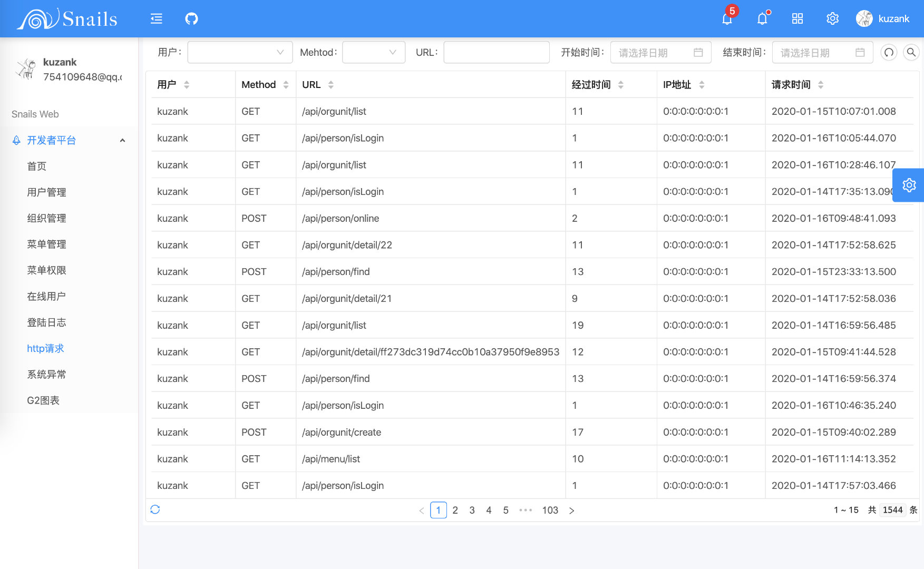
Task: Open 组织管理 in the sidebar
Action: [x=46, y=218]
